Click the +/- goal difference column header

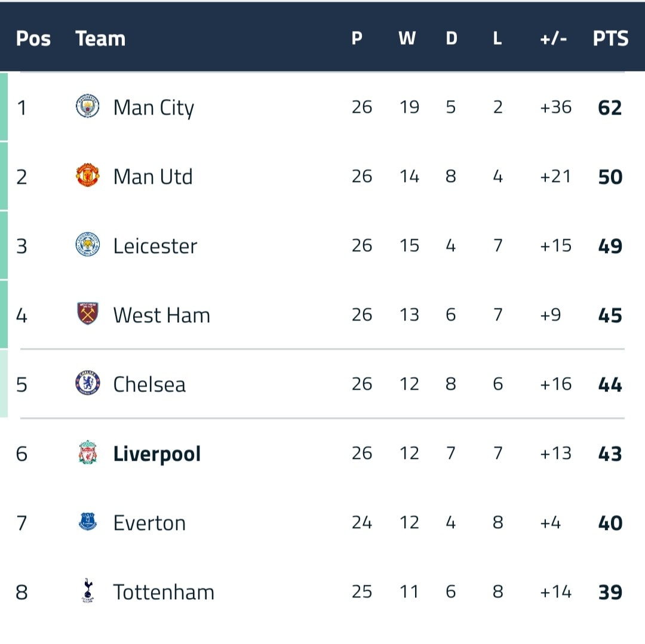[x=553, y=39]
